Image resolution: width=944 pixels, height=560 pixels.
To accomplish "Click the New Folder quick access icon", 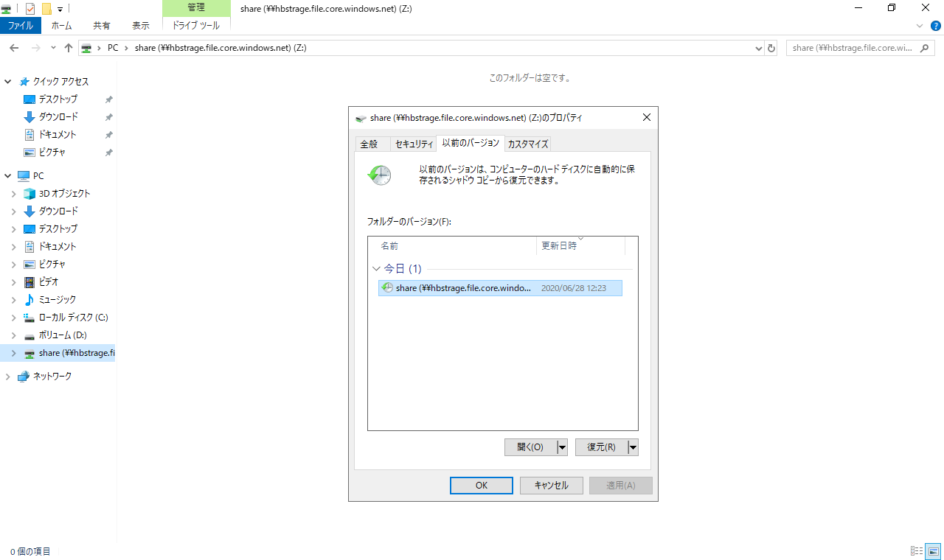I will tap(46, 9).
